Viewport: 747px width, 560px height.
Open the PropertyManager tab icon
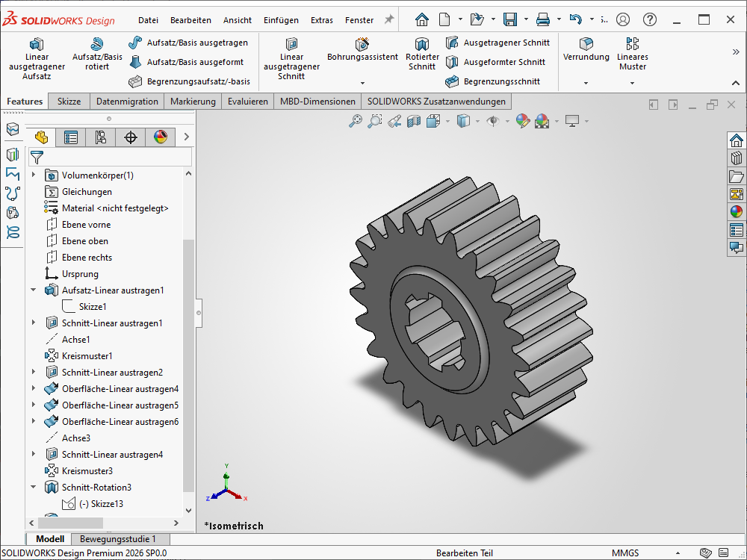[x=71, y=137]
